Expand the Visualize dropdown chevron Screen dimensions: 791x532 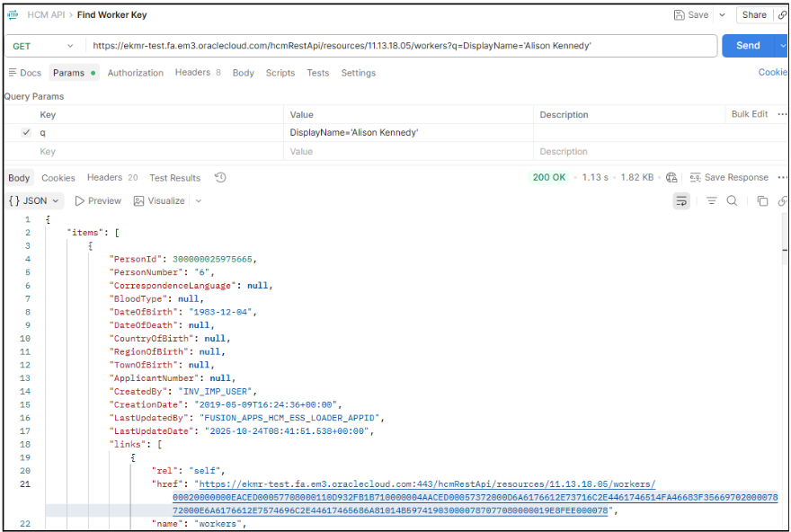(x=199, y=200)
